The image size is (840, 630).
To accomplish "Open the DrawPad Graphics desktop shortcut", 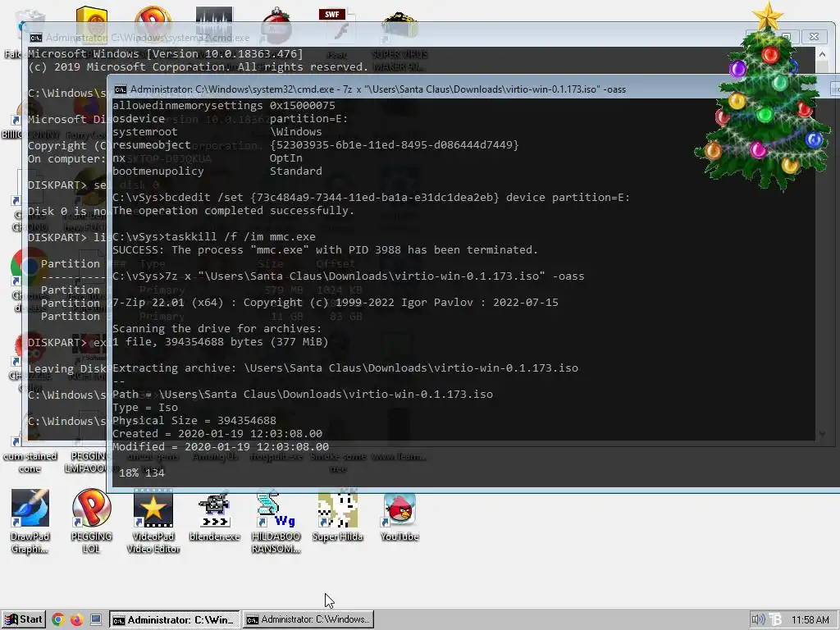I will click(x=30, y=521).
